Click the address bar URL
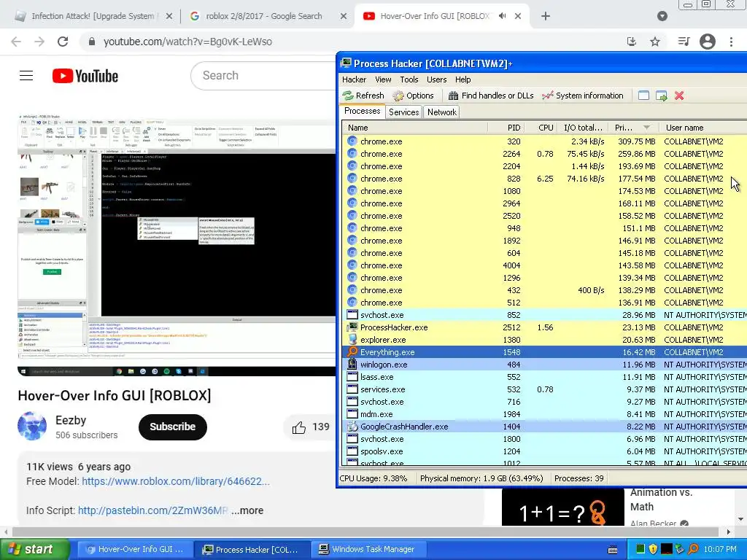The width and height of the screenshot is (747, 560). click(x=187, y=42)
